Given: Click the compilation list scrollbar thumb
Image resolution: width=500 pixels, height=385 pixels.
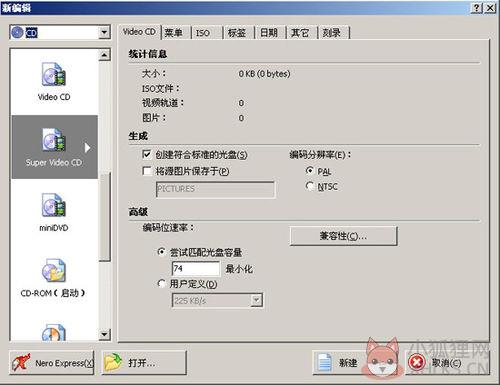Looking at the screenshot, I should pyautogui.click(x=104, y=217).
